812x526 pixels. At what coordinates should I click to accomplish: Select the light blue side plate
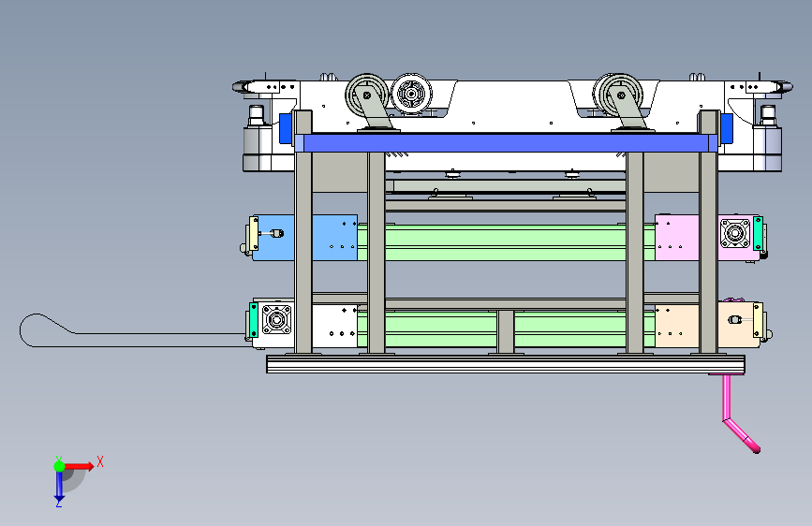click(x=334, y=238)
